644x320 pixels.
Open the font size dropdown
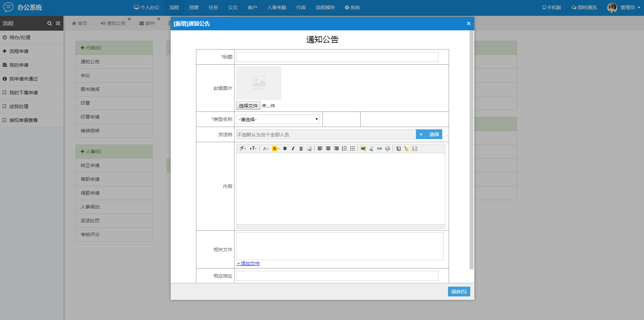(253, 149)
